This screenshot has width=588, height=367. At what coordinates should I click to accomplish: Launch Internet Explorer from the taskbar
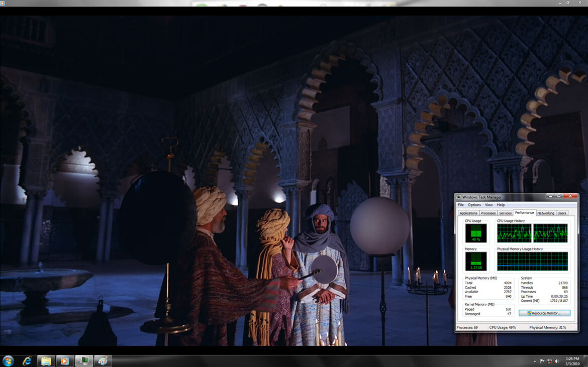click(x=27, y=360)
